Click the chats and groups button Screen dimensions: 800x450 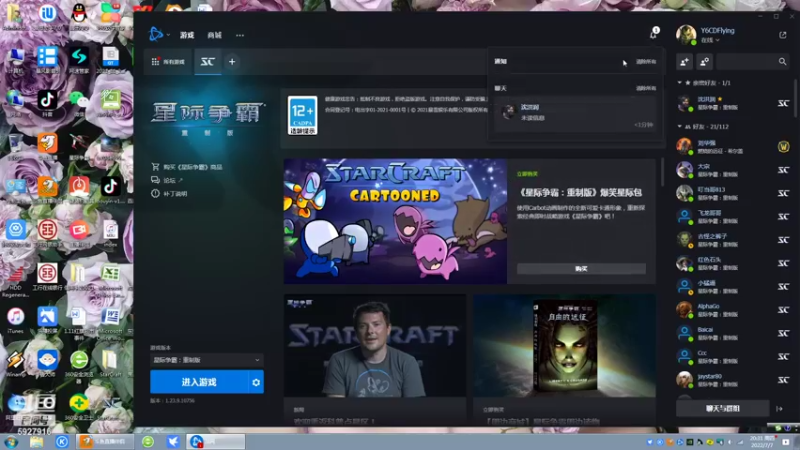pyautogui.click(x=722, y=408)
